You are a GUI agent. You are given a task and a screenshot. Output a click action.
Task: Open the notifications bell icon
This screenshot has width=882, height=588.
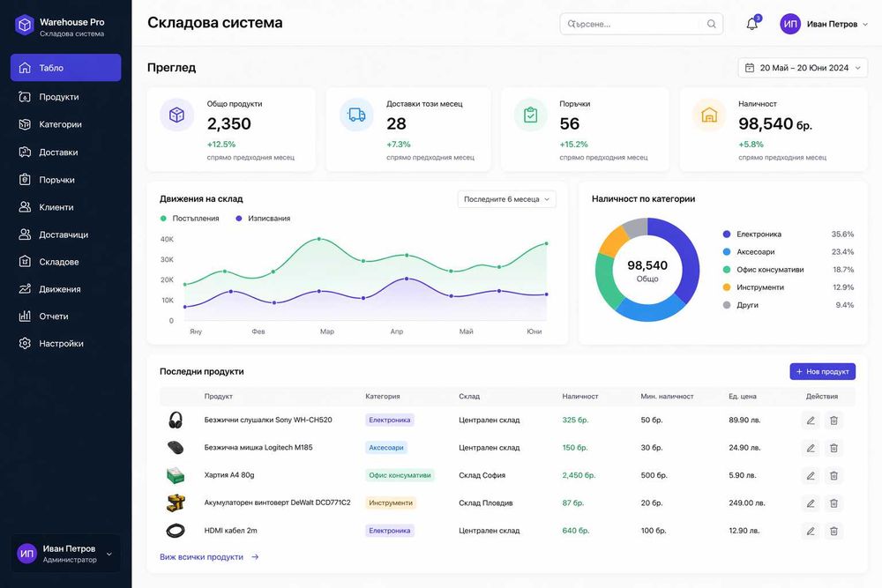point(752,24)
